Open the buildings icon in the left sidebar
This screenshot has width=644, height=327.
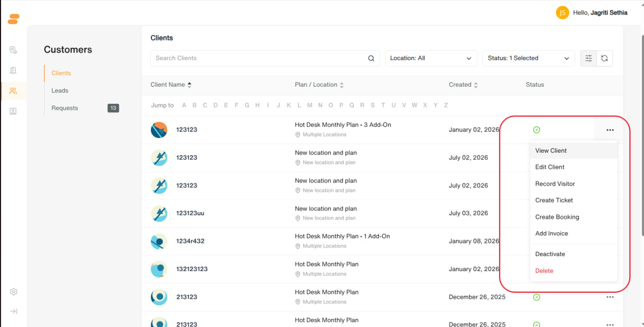click(14, 71)
